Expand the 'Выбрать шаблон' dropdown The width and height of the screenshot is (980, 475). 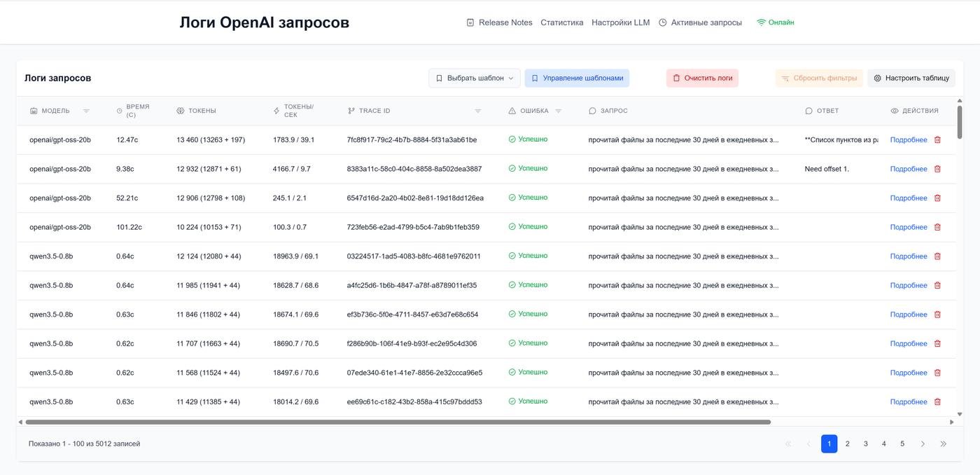point(475,78)
